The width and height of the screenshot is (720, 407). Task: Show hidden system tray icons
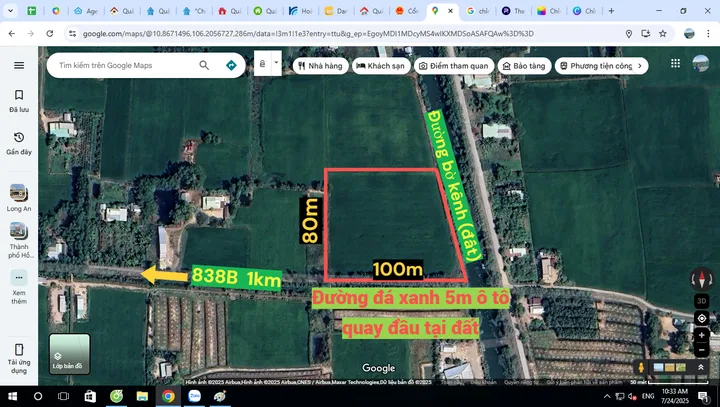point(607,396)
